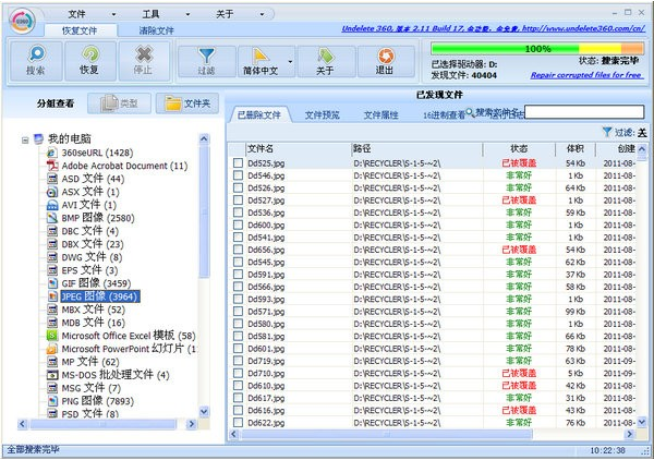The height and width of the screenshot is (459, 656).
Task: Open the 过滤 filter funnel tool
Action: tap(206, 62)
